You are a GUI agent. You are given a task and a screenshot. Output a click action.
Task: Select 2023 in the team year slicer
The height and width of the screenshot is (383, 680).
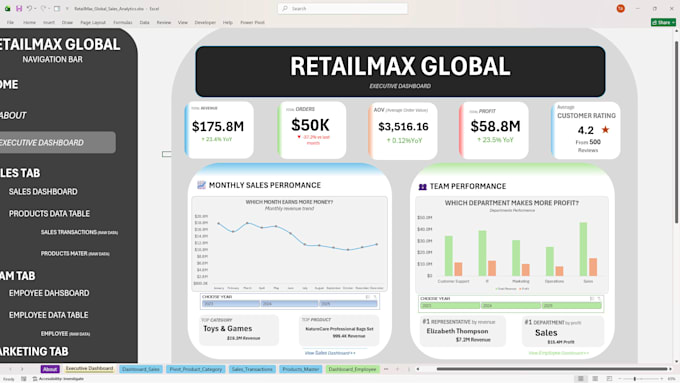[x=450, y=306]
